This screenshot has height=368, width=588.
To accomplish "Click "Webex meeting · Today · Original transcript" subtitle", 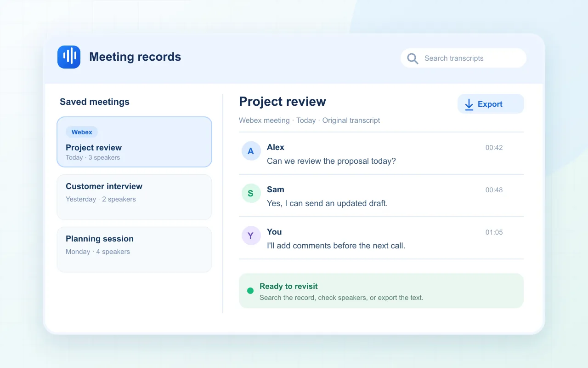I will tap(309, 121).
